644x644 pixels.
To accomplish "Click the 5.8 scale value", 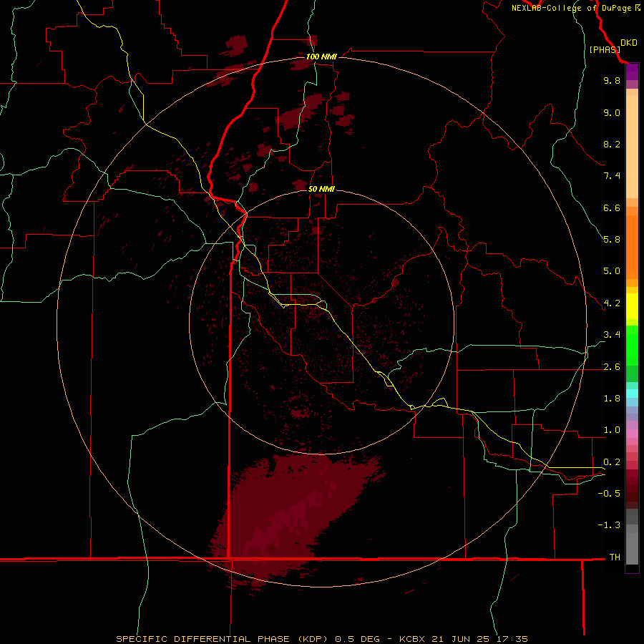I will pos(612,240).
